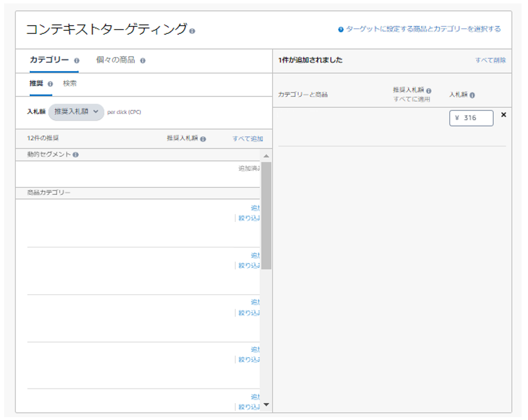Click scrollbar up arrow in recommendations list
Screen dimensions: 528x420
(x=266, y=156)
